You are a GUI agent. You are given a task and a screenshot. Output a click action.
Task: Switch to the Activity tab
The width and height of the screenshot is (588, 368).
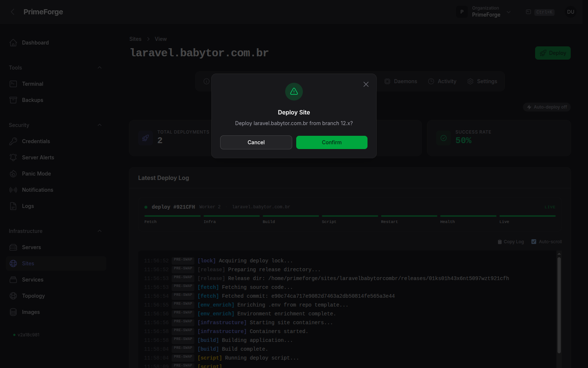(442, 81)
